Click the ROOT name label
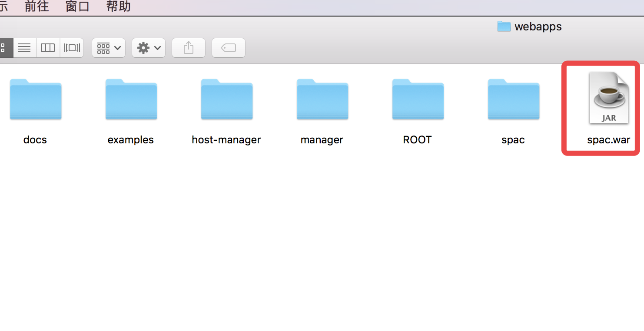 (418, 140)
